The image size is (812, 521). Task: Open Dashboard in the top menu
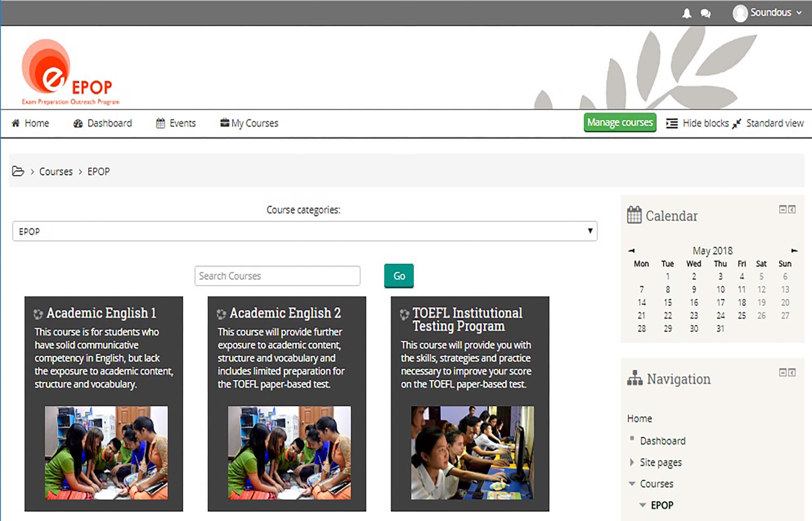tap(110, 123)
